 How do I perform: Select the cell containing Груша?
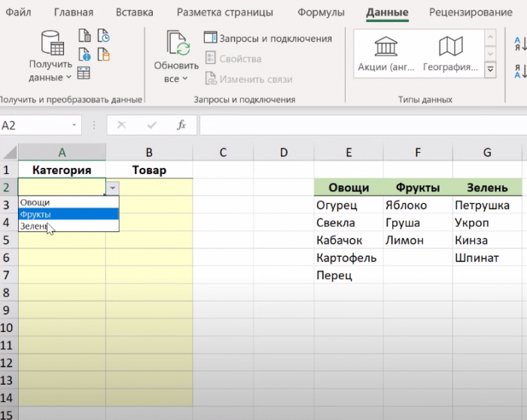click(x=418, y=223)
